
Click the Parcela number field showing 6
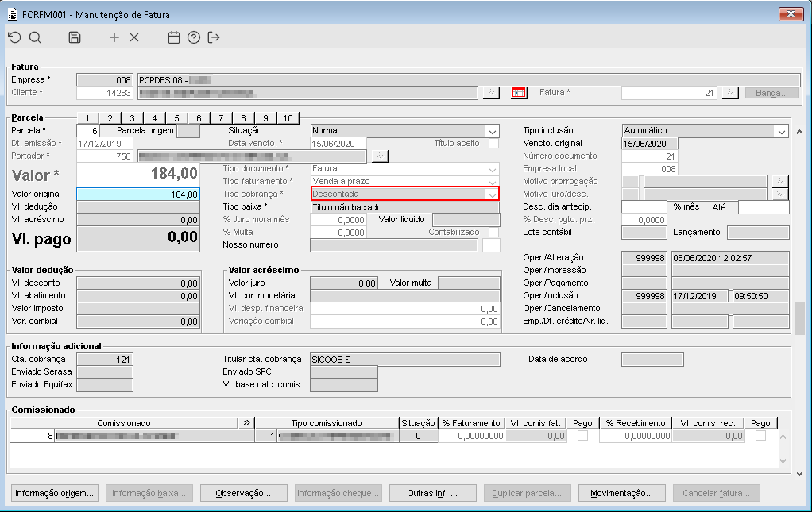point(88,131)
